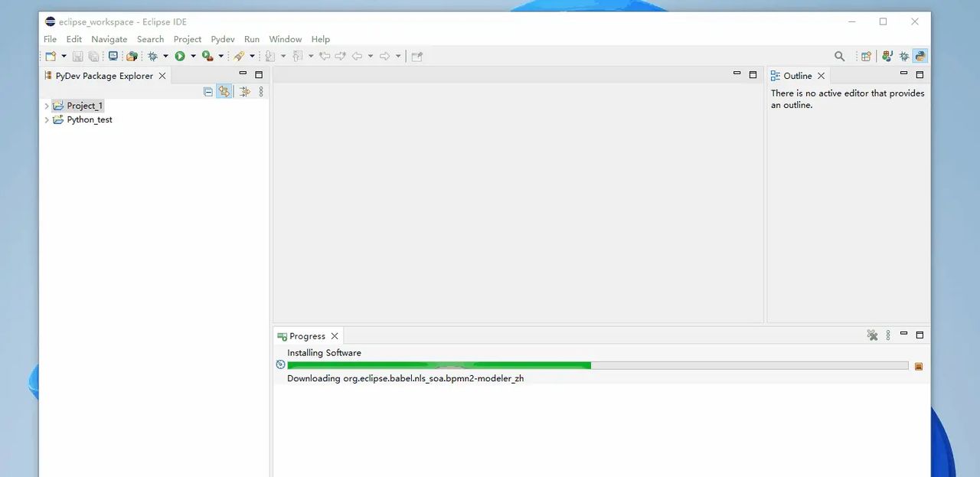Expand the Project_1 tree node
Image resolution: width=980 pixels, height=477 pixels.
[47, 106]
